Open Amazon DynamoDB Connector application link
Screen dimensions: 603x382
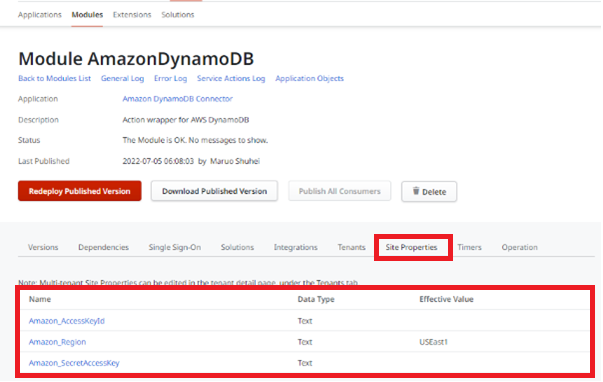[178, 99]
